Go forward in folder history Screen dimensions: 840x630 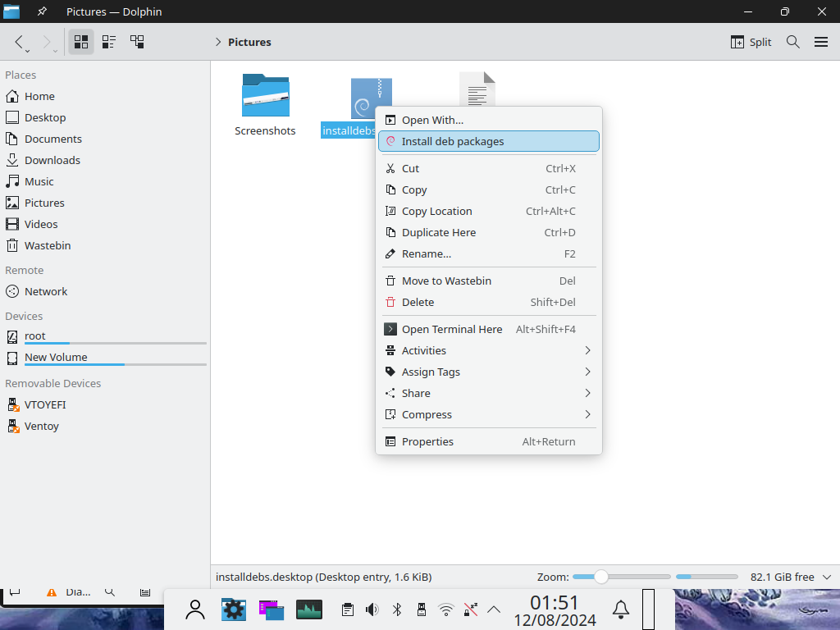47,42
